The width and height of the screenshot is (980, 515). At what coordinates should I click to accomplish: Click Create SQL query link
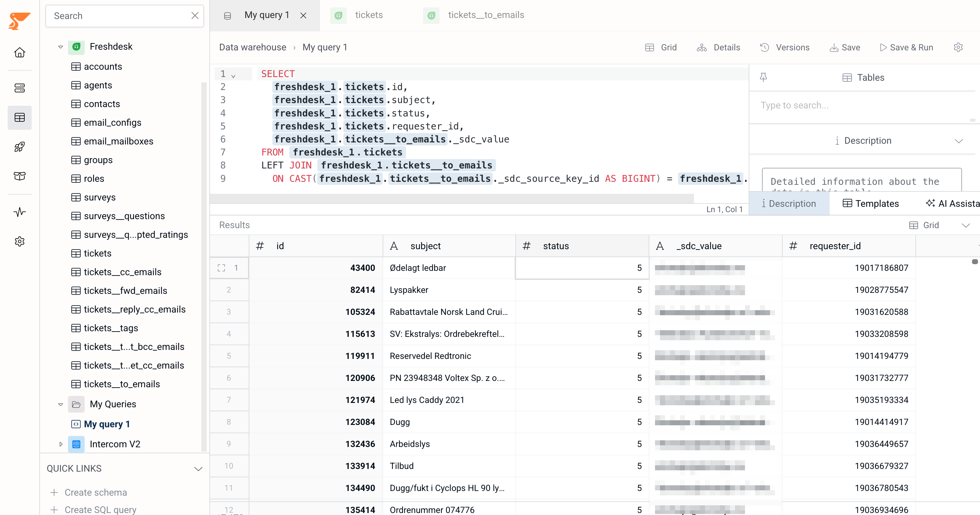coord(100,510)
